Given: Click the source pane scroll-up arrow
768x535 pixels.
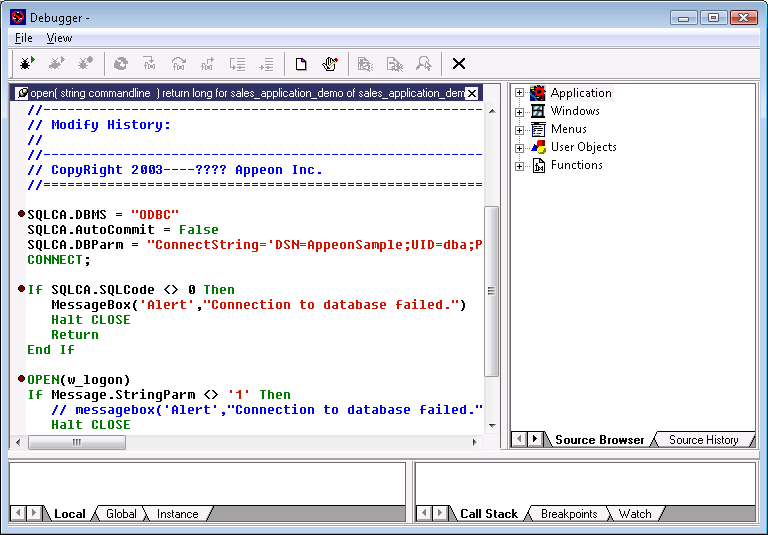Looking at the screenshot, I should coord(492,111).
